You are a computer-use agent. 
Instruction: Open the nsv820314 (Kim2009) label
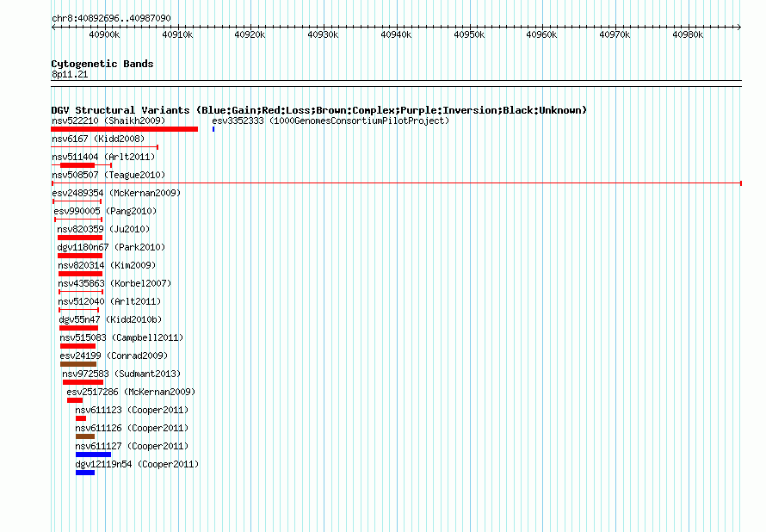(107, 265)
